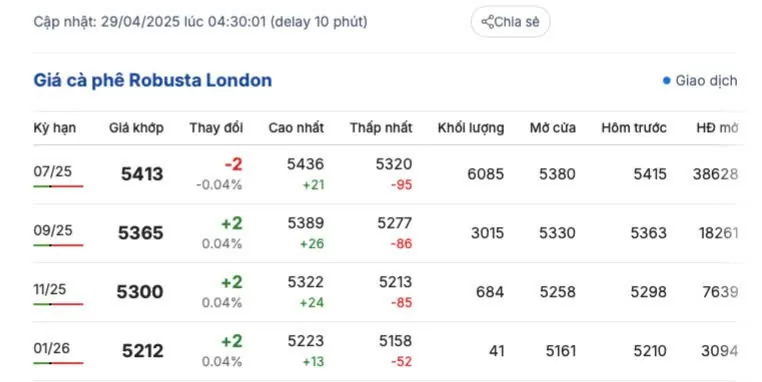Image resolution: width=762 pixels, height=382 pixels.
Task: Click the share icon beside Chia sẻ
Action: point(487,22)
